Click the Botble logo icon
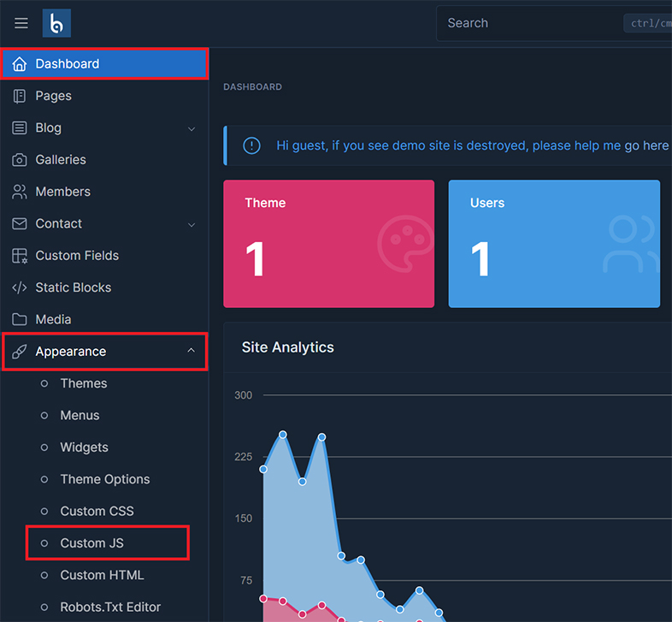The width and height of the screenshot is (672, 622). pos(56,23)
